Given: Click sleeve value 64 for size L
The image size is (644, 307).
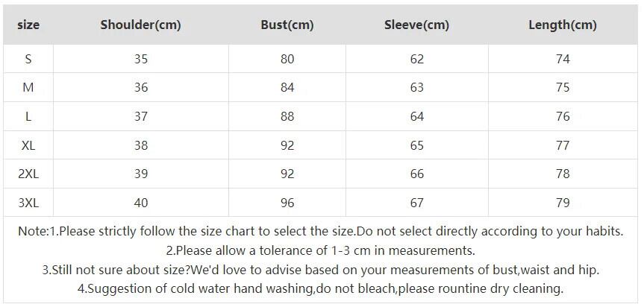Looking at the screenshot, I should (416, 116).
